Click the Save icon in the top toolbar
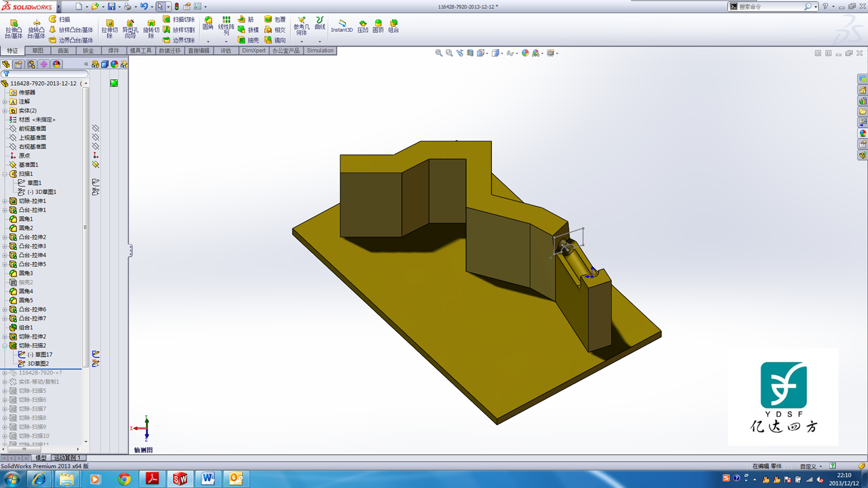Image resolution: width=868 pixels, height=488 pixels. point(112,6)
